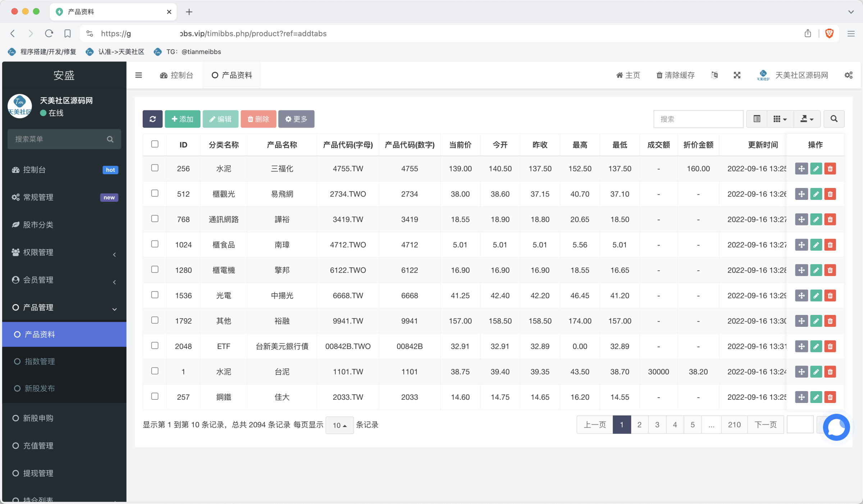Tick the checkbox for row ID 1024
The image size is (863, 504).
155,244
